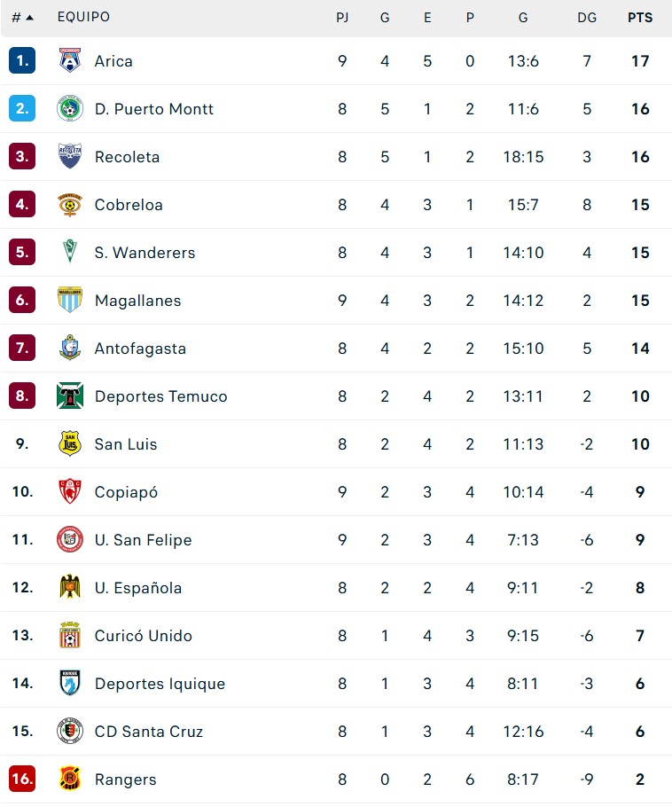This screenshot has width=672, height=807.
Task: Open the Deportes Iquique team link
Action: (x=160, y=684)
